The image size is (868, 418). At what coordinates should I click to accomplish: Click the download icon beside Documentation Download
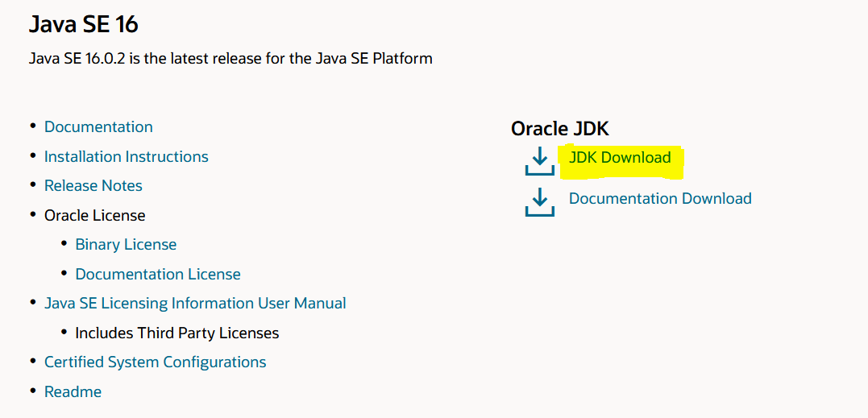click(x=539, y=202)
